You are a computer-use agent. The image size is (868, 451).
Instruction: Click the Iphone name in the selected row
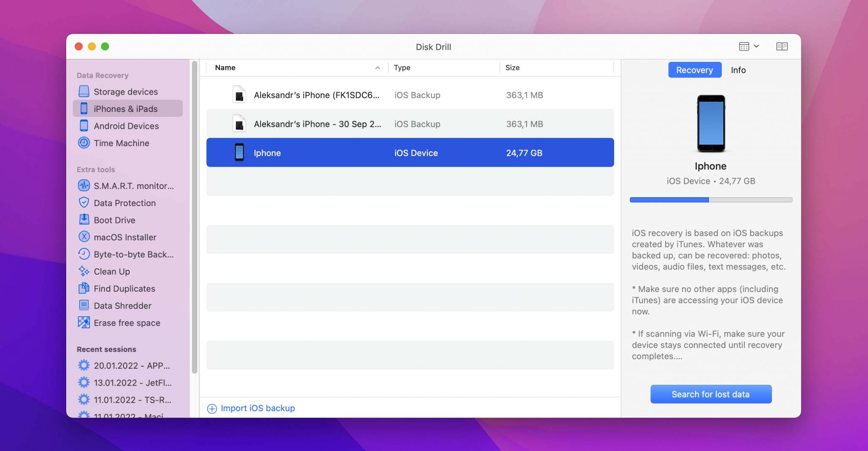267,153
